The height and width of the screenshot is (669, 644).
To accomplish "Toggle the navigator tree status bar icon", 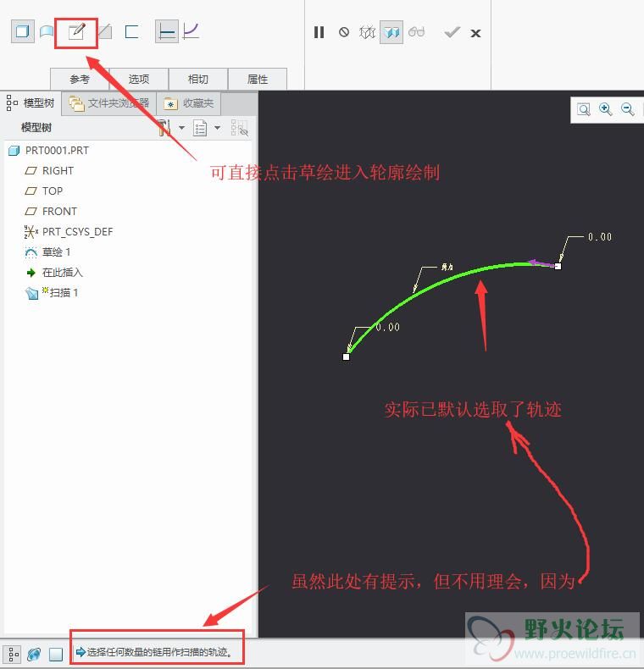I will (x=14, y=654).
